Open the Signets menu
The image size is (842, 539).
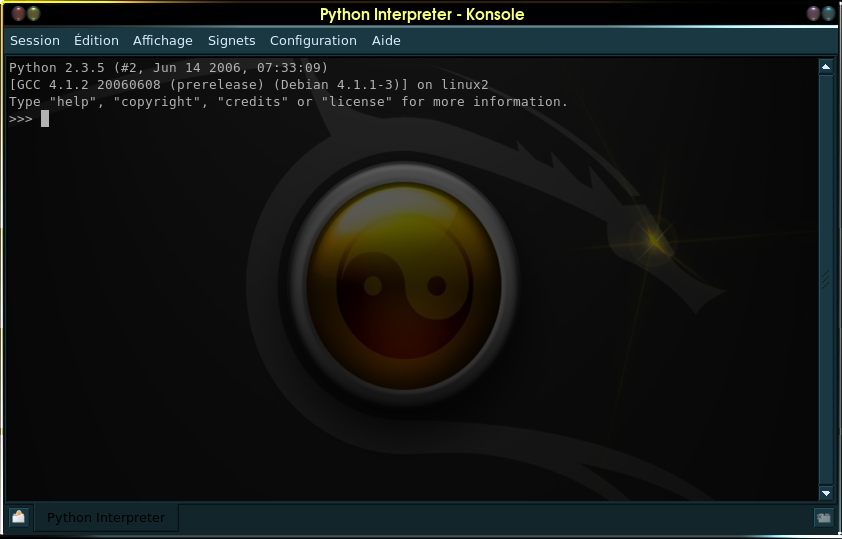(x=231, y=41)
